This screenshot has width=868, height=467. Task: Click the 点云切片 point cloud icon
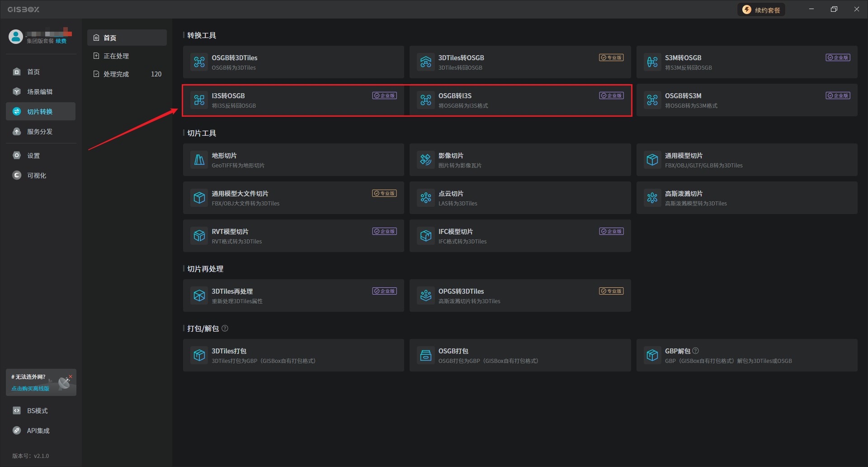tap(426, 198)
